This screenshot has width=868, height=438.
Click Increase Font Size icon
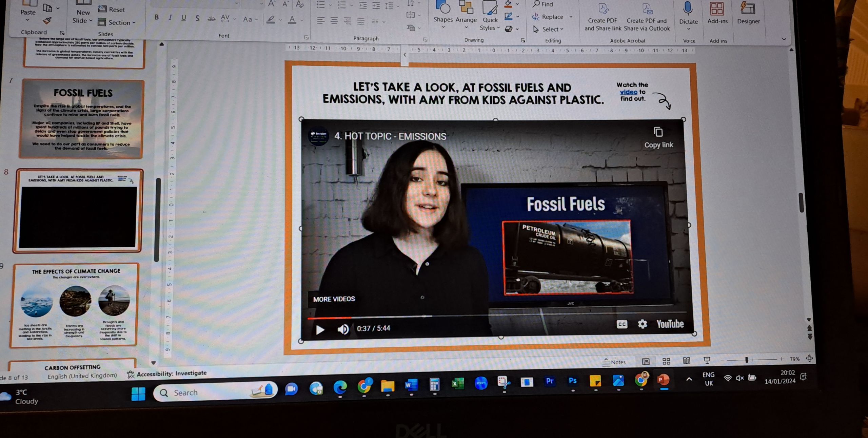coord(271,4)
